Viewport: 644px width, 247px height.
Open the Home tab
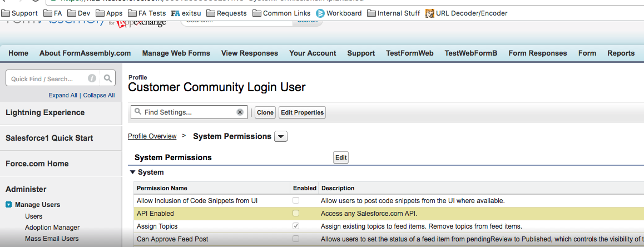pyautogui.click(x=18, y=53)
